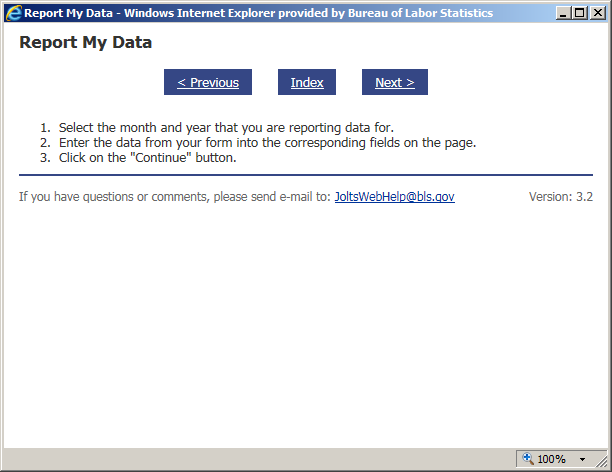Email JoltsWebHelp@bls.gov support link
Screen dimensions: 612x472
[395, 196]
